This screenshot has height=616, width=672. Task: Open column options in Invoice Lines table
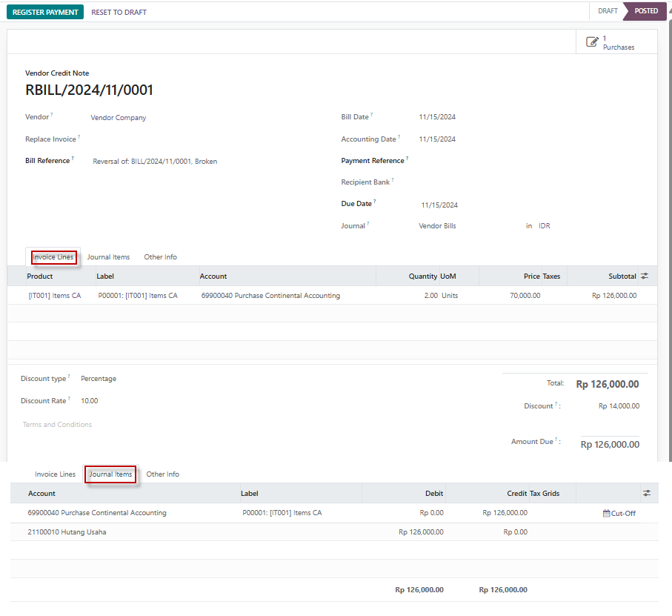click(x=644, y=276)
